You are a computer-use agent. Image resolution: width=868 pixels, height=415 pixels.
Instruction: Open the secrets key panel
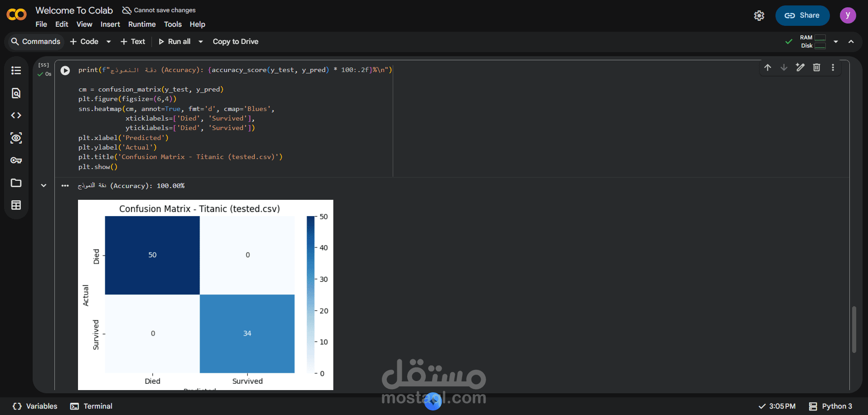[16, 160]
